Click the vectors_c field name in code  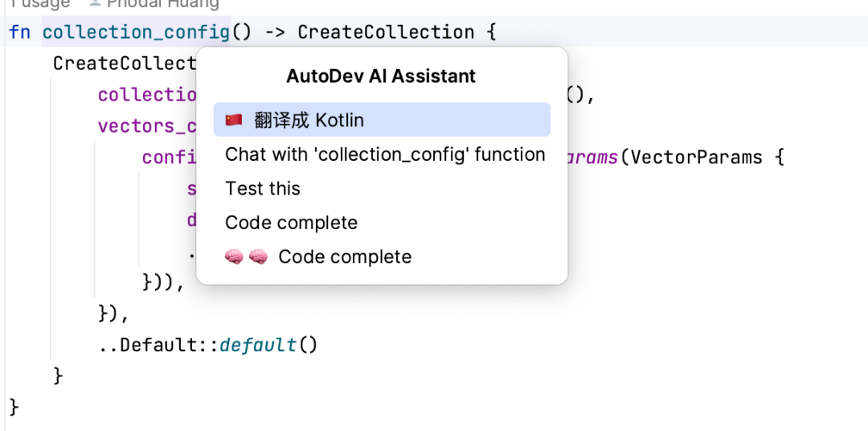[147, 126]
